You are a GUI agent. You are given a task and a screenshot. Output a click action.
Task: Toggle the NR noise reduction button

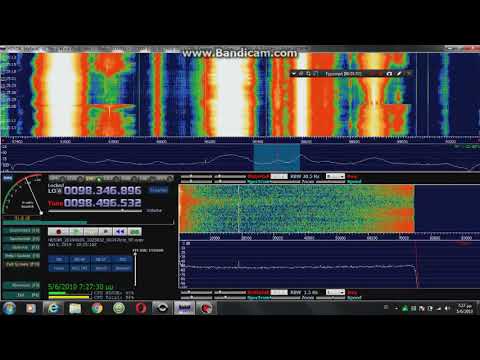(x=59, y=260)
